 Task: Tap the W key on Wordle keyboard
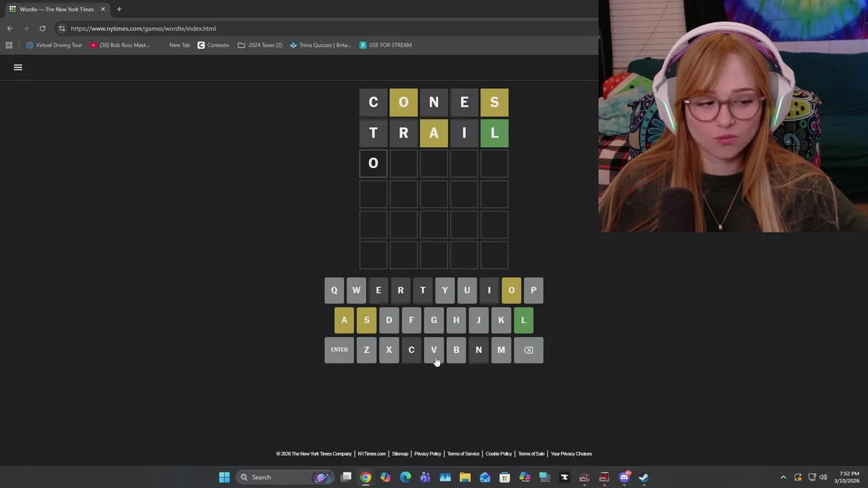356,290
